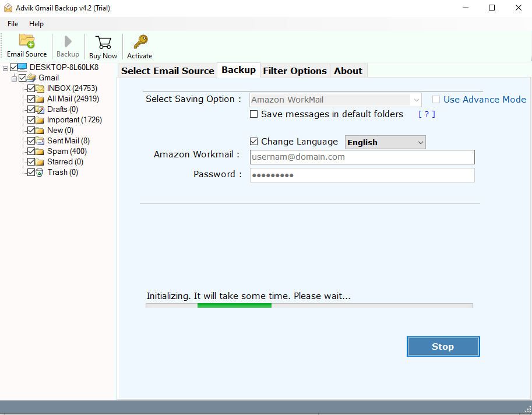Open the English language dropdown

385,142
